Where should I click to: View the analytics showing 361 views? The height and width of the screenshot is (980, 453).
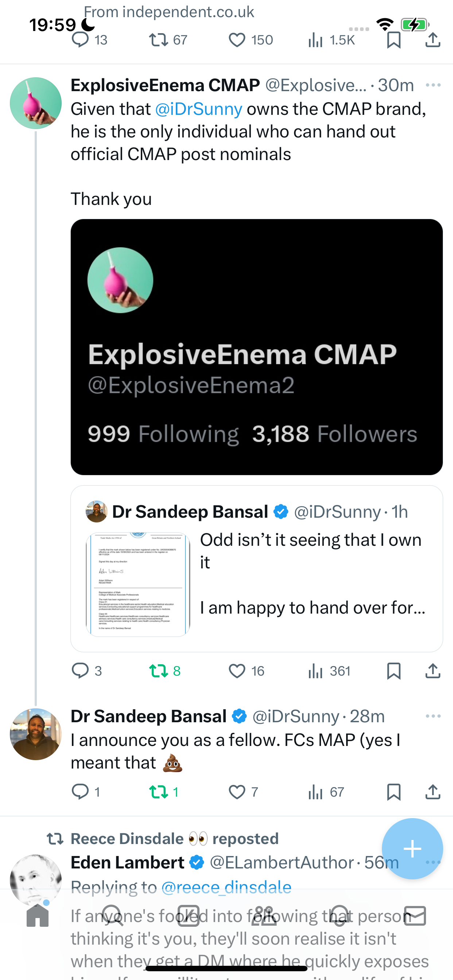coord(329,671)
